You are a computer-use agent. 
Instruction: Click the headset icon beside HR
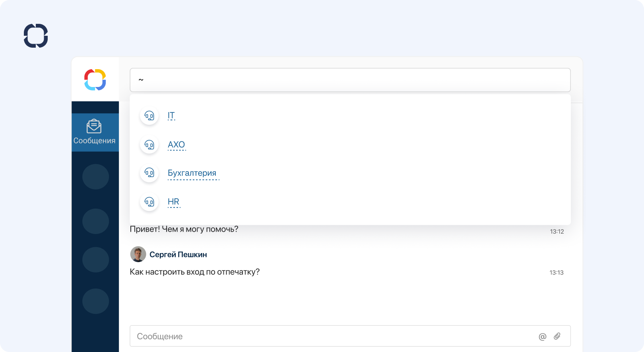[149, 202]
